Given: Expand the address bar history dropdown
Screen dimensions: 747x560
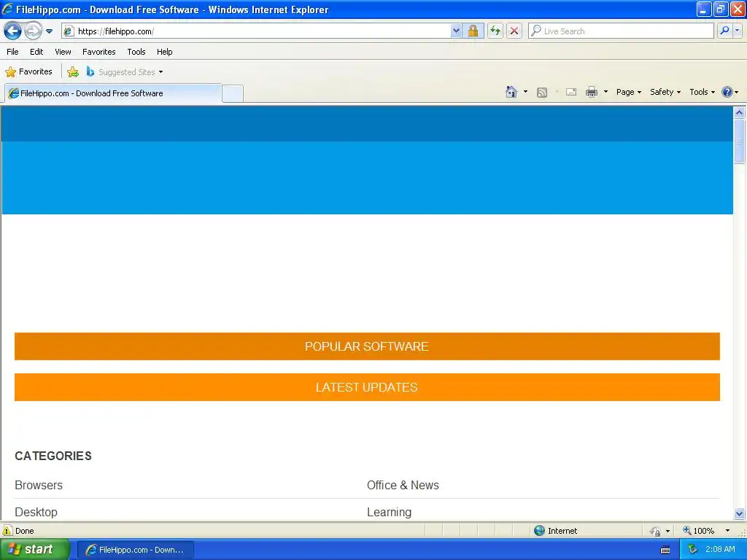Looking at the screenshot, I should (x=456, y=31).
